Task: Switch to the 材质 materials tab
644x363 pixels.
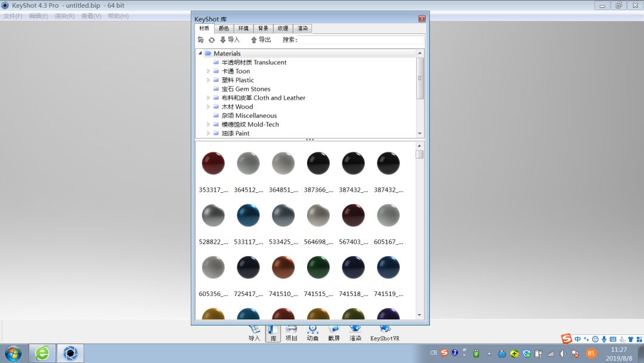Action: (x=204, y=29)
